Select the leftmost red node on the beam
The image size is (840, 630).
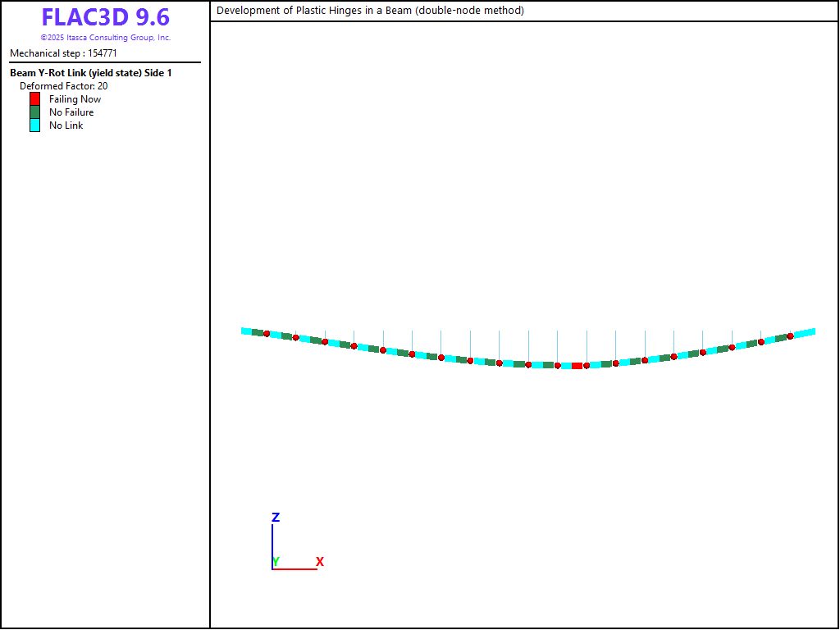click(267, 334)
